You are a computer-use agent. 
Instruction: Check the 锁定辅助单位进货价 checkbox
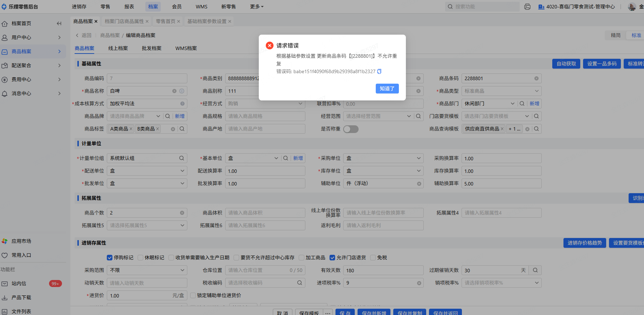pos(193,295)
